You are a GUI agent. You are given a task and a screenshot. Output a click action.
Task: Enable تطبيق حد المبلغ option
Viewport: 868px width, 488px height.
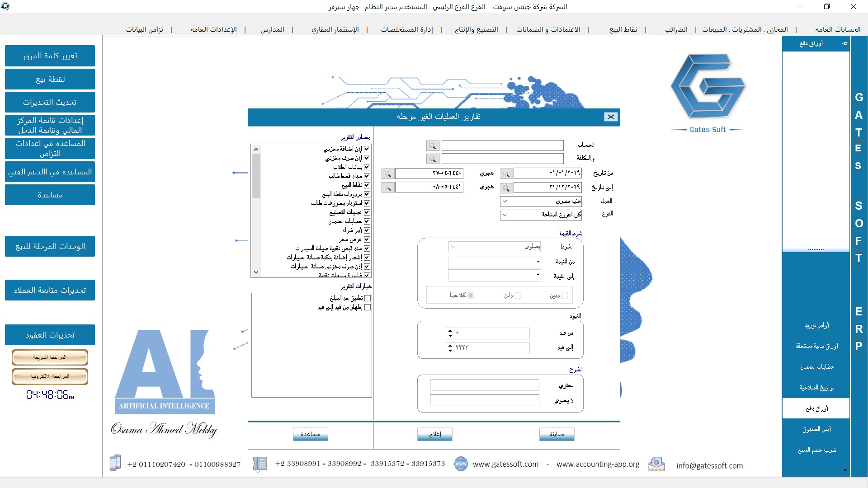pos(368,298)
